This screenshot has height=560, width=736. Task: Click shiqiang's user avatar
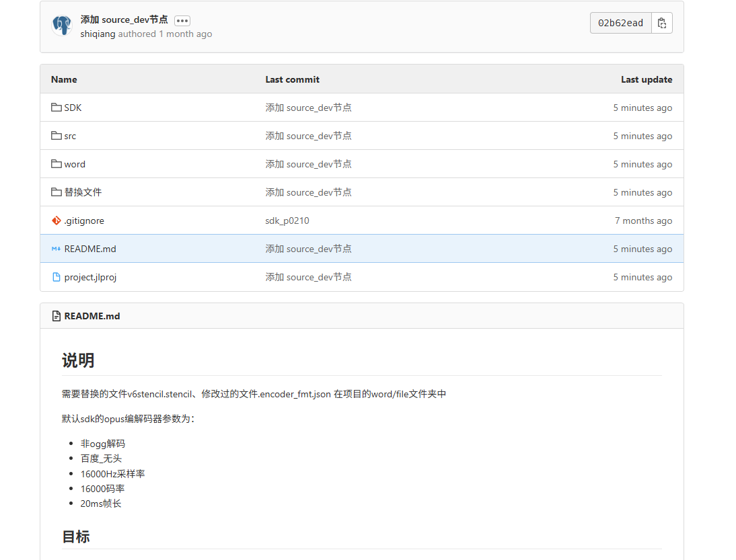click(62, 26)
